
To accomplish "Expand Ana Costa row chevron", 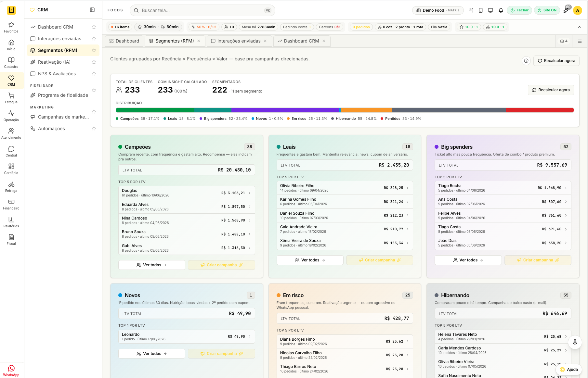I will tap(566, 202).
